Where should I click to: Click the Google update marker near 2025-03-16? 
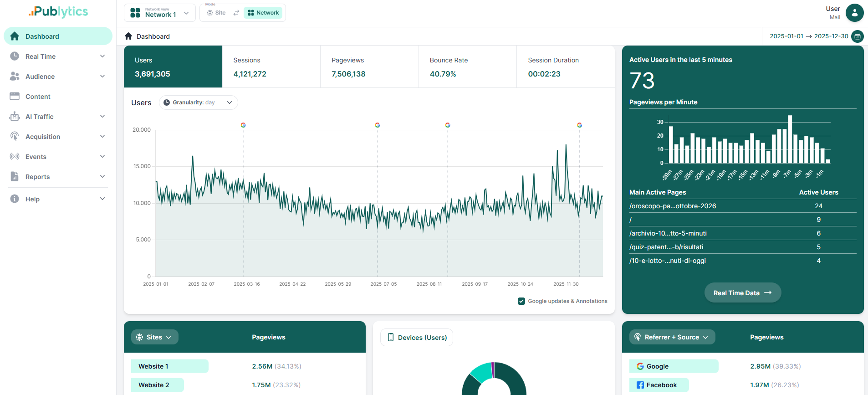(243, 125)
